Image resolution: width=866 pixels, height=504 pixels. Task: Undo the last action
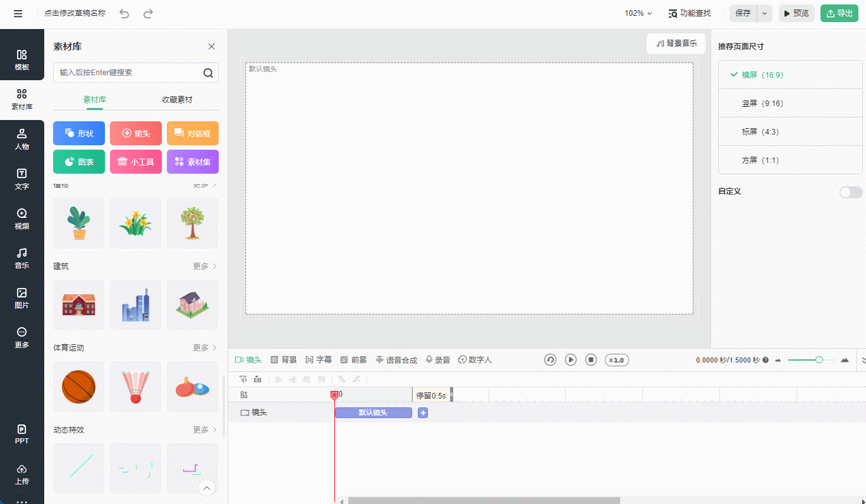125,13
